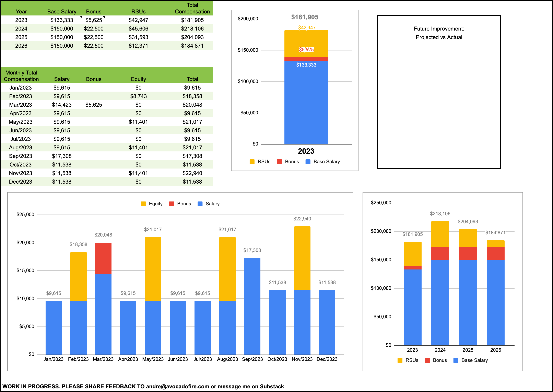Open the Monthly Total Compensation header cell
Screen dimensions: 553x392
[22, 76]
